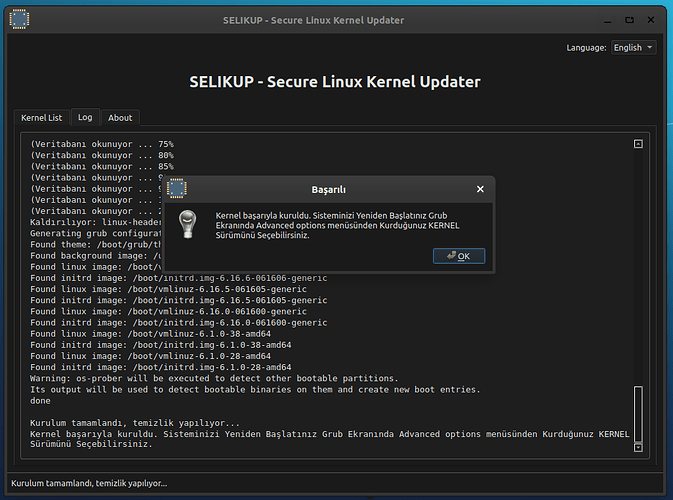Click the 'Language:' label
The width and height of the screenshot is (673, 500).
pyautogui.click(x=586, y=48)
